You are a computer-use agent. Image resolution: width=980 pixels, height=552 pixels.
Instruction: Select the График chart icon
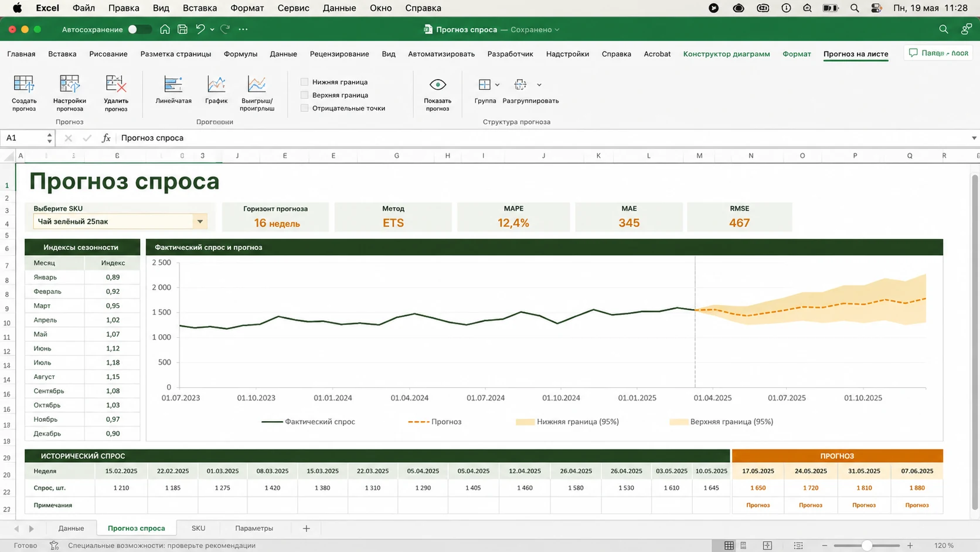click(216, 84)
